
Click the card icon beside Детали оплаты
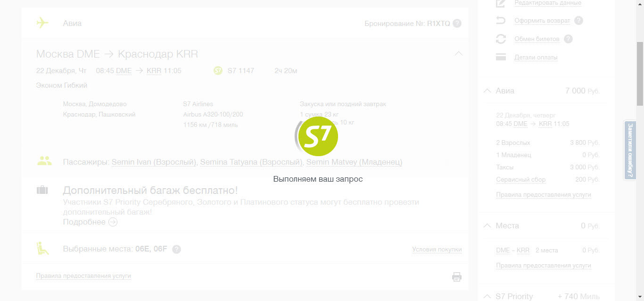click(501, 57)
